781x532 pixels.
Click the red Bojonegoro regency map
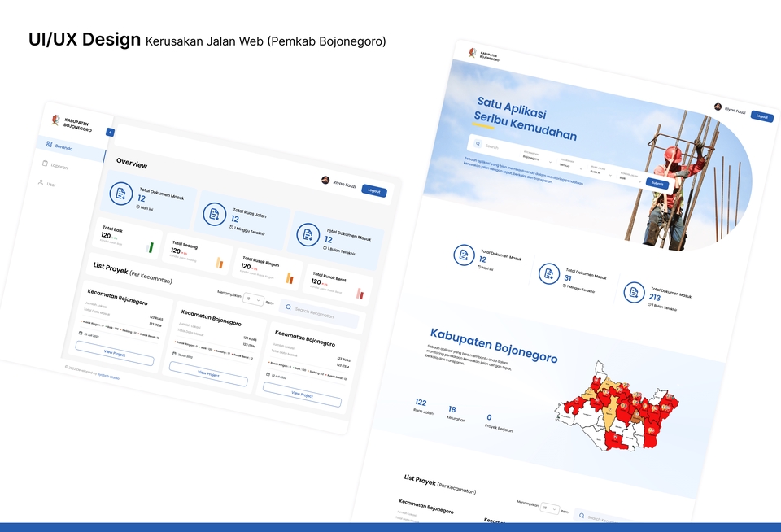click(x=617, y=407)
